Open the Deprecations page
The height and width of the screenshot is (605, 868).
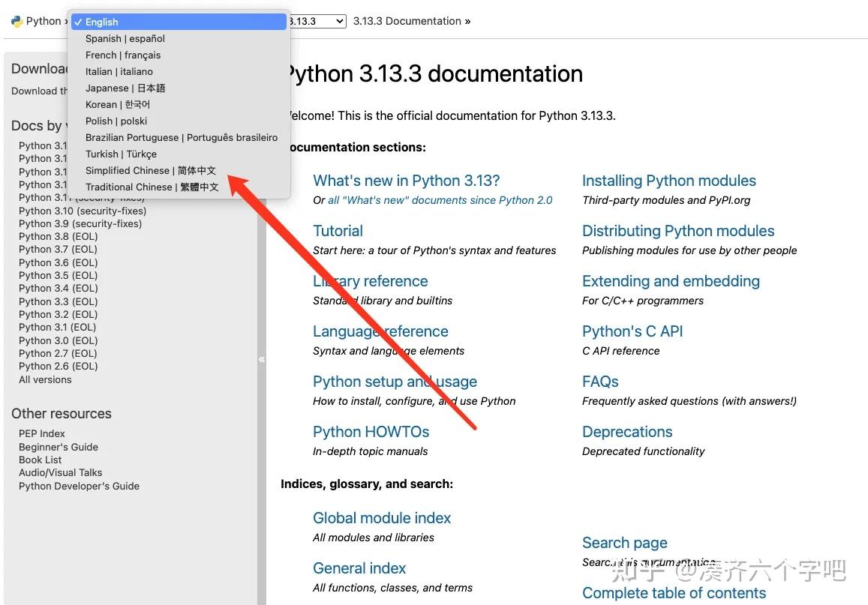626,431
